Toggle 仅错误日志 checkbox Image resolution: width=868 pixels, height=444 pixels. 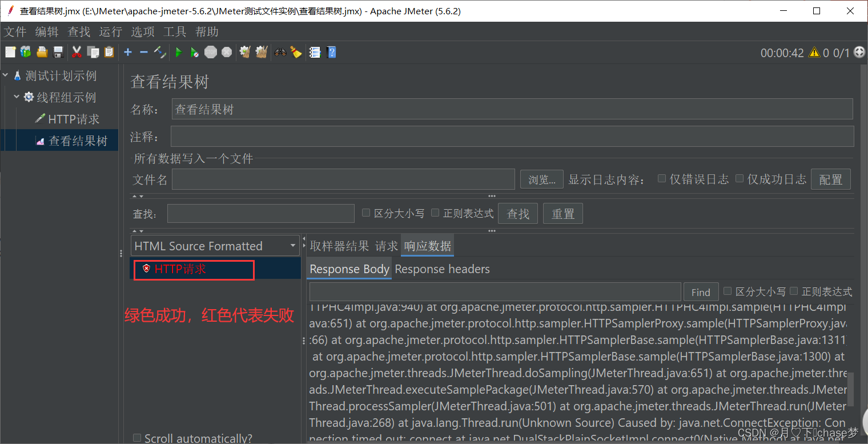point(662,178)
